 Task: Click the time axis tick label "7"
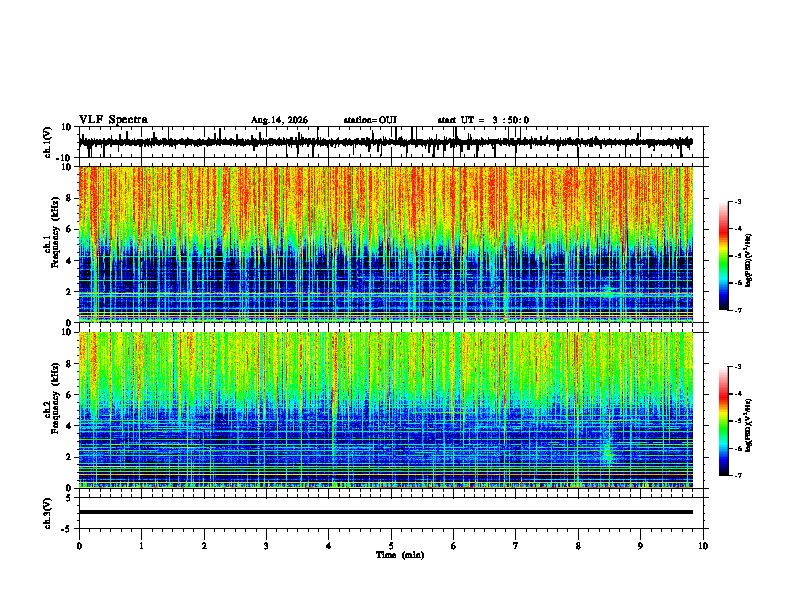click(516, 546)
